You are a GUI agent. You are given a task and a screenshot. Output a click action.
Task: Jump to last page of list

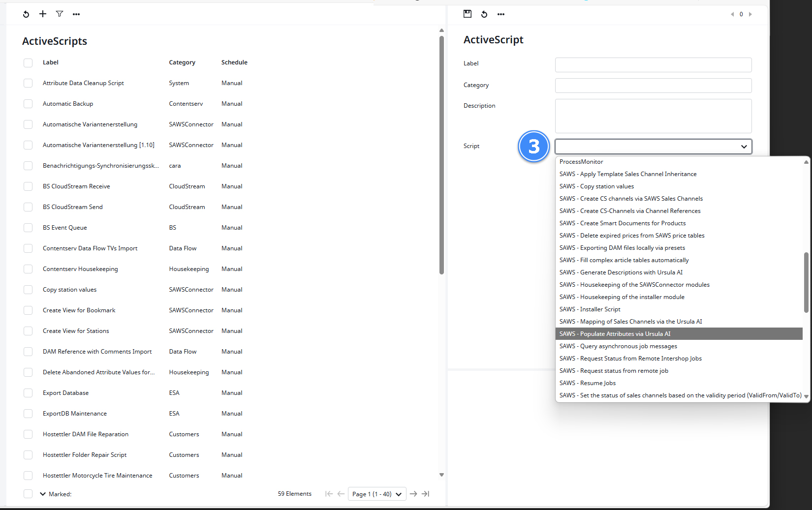click(426, 494)
